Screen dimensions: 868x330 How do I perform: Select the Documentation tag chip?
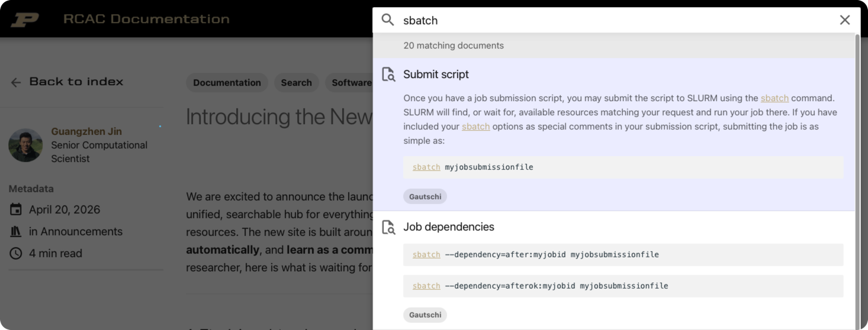click(x=227, y=83)
